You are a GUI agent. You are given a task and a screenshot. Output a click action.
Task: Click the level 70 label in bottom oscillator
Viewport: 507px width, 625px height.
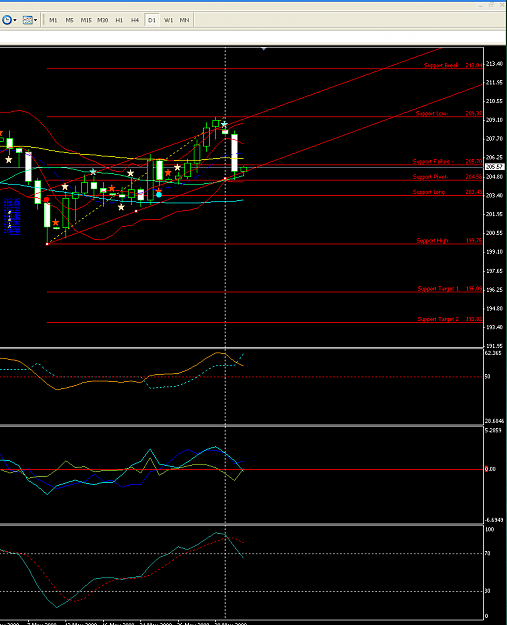(487, 553)
